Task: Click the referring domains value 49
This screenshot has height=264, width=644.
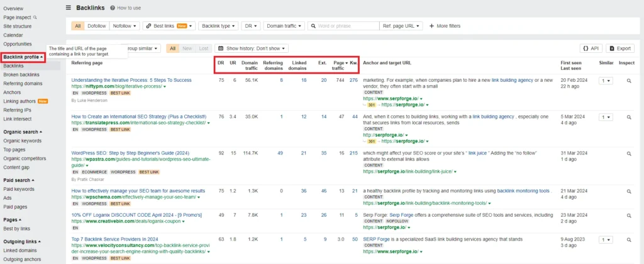Action: (280, 153)
